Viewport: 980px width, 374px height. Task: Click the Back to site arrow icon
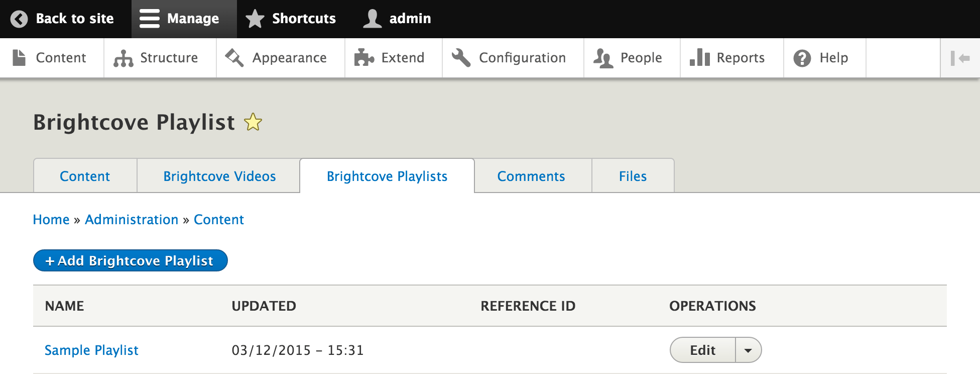(x=19, y=19)
